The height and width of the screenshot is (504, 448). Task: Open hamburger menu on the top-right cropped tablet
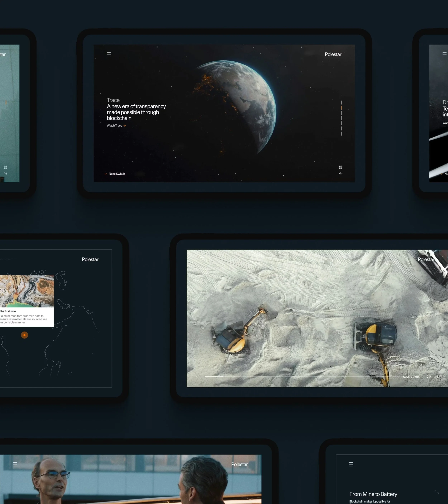(x=444, y=54)
